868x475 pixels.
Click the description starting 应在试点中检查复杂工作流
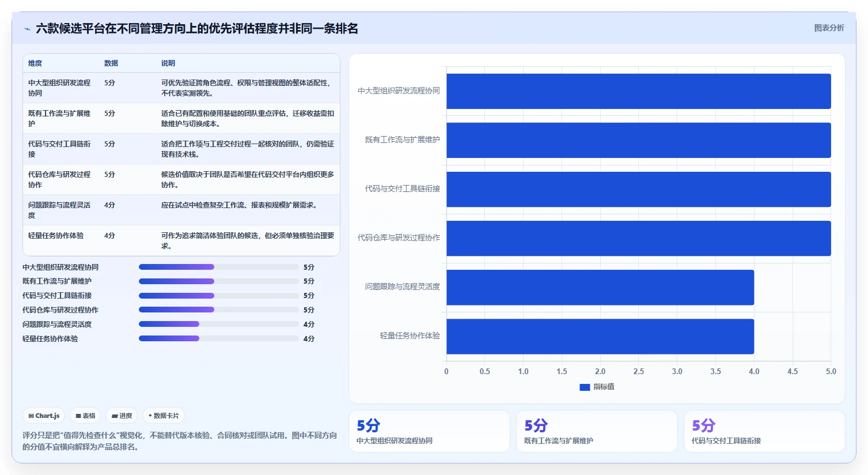(x=240, y=205)
